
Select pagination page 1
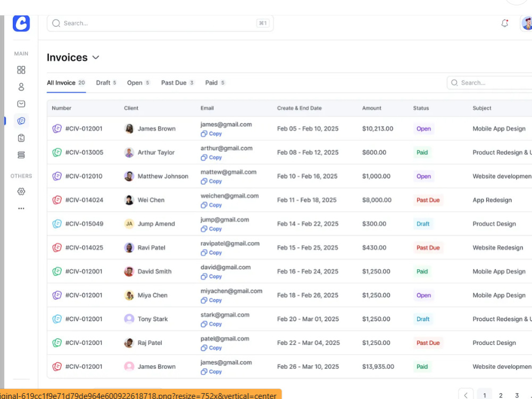485,395
